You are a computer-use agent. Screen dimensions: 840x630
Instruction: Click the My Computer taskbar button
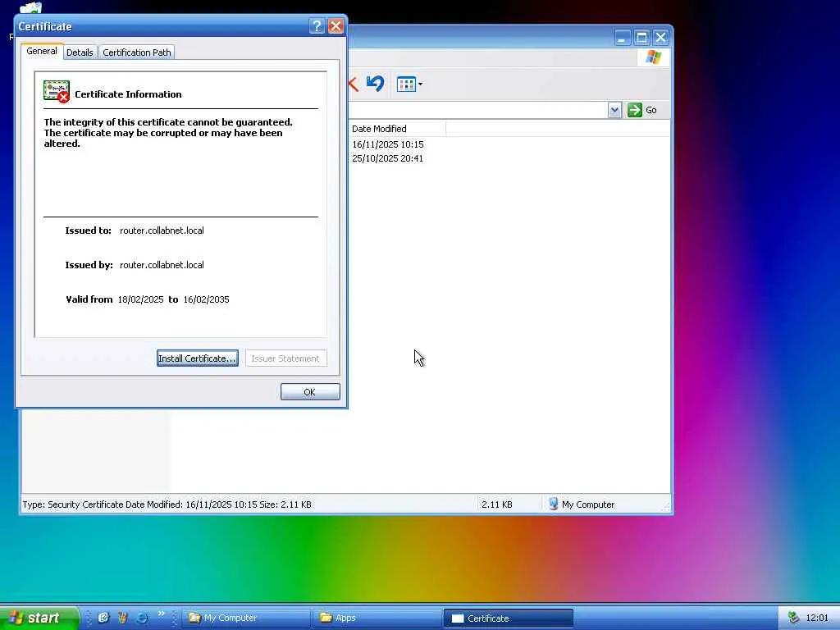tap(246, 618)
